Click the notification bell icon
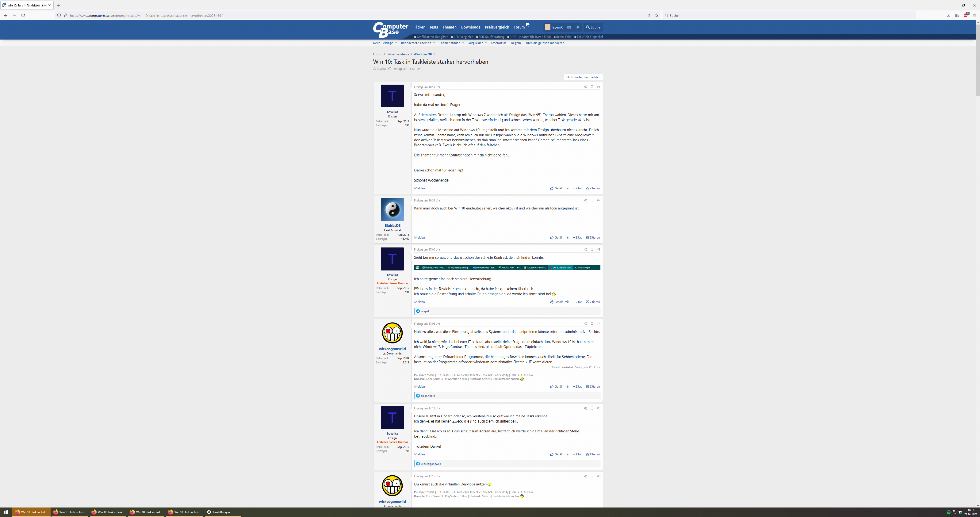Image resolution: width=980 pixels, height=517 pixels. click(578, 27)
